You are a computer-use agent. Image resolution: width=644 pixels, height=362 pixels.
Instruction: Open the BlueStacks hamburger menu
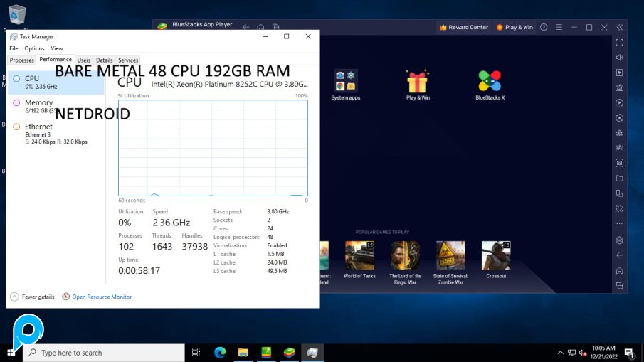(559, 27)
